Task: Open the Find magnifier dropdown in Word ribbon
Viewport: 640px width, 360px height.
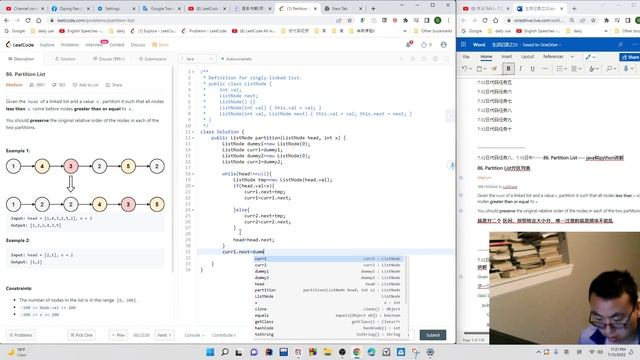Action: tap(611, 69)
